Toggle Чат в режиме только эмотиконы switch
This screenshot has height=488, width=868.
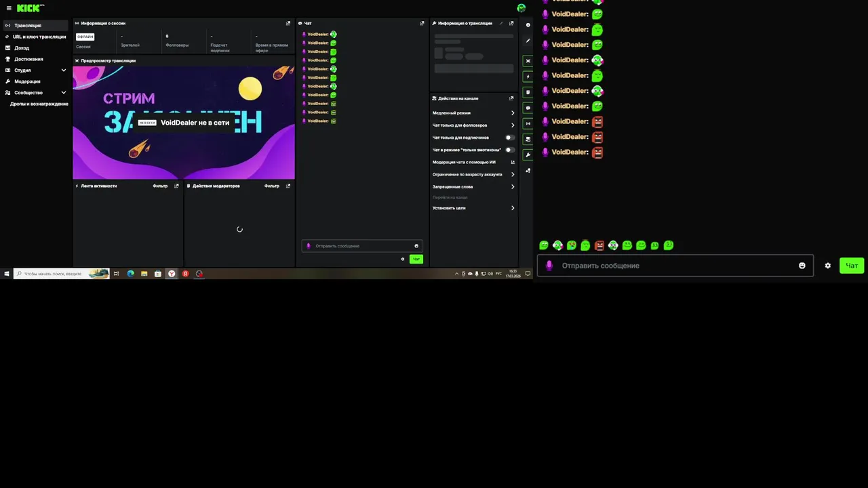509,150
